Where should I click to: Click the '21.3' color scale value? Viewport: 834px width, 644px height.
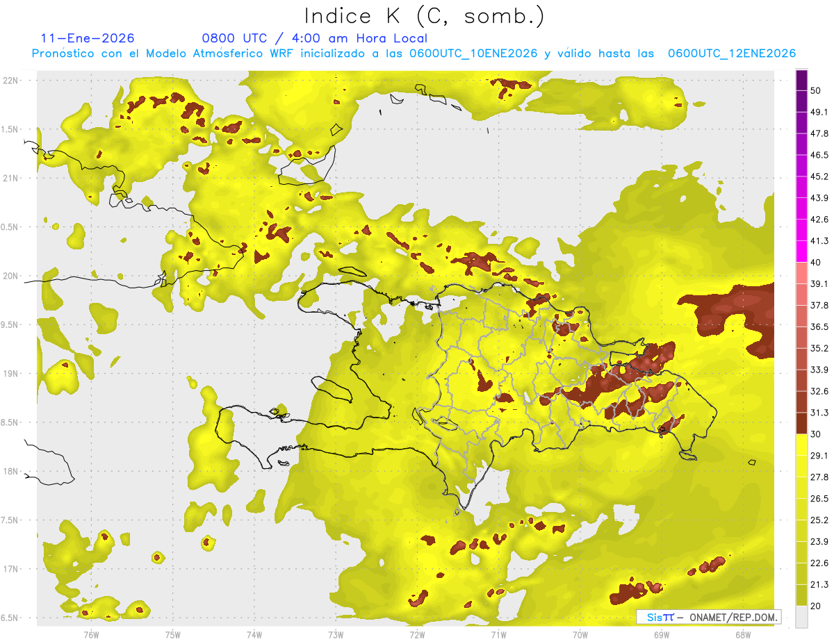819,585
